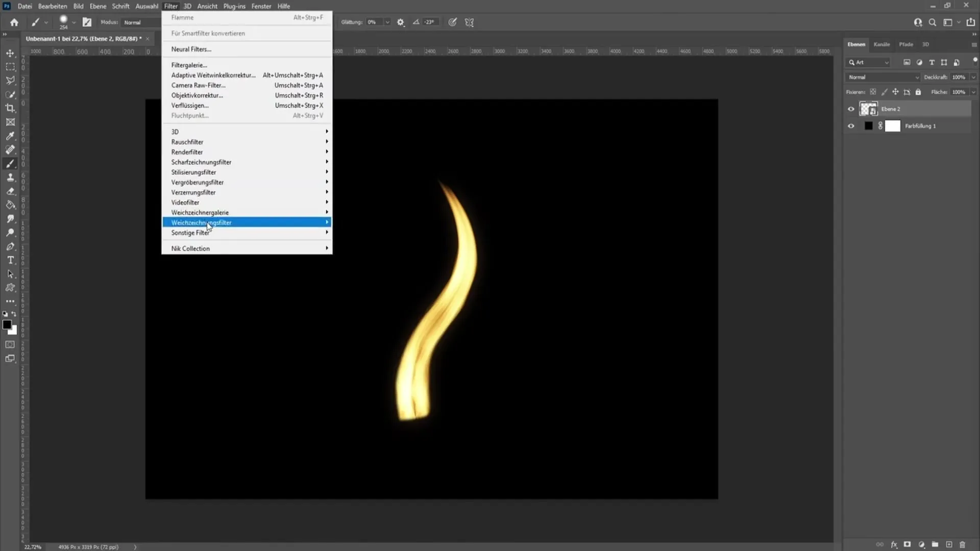Toggle Quick Mask mode
The image size is (980, 551).
[x=10, y=345]
